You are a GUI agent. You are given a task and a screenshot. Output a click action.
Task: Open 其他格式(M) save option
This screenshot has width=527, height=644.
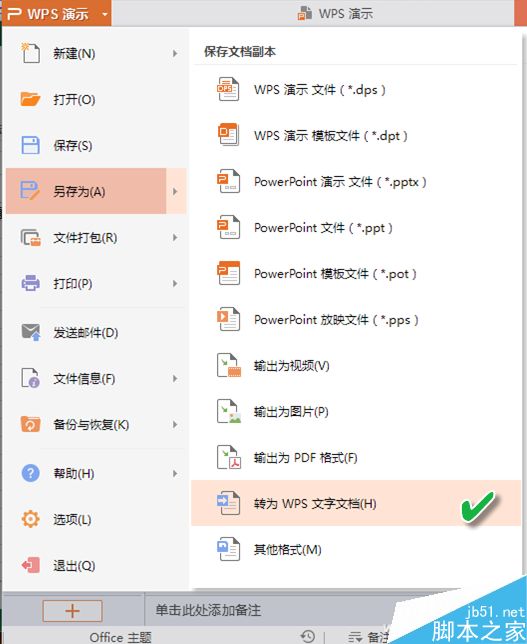click(356, 549)
